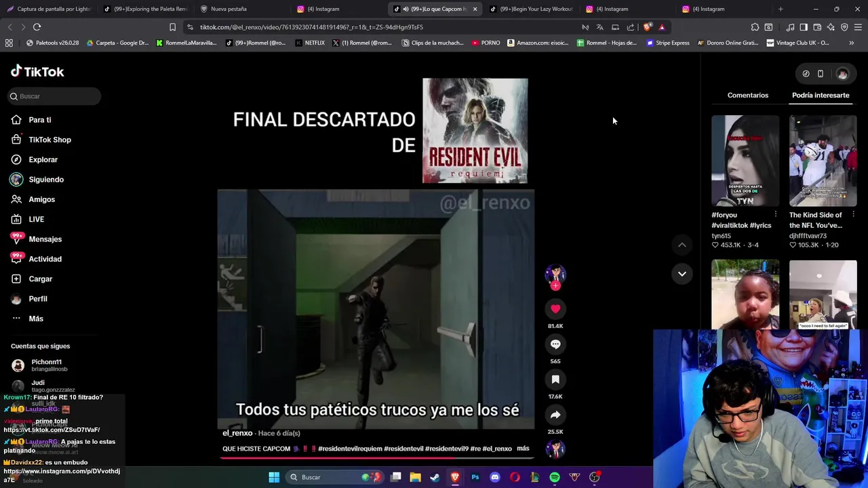The image size is (868, 488).
Task: Share the video with arrow icon
Action: click(x=555, y=415)
